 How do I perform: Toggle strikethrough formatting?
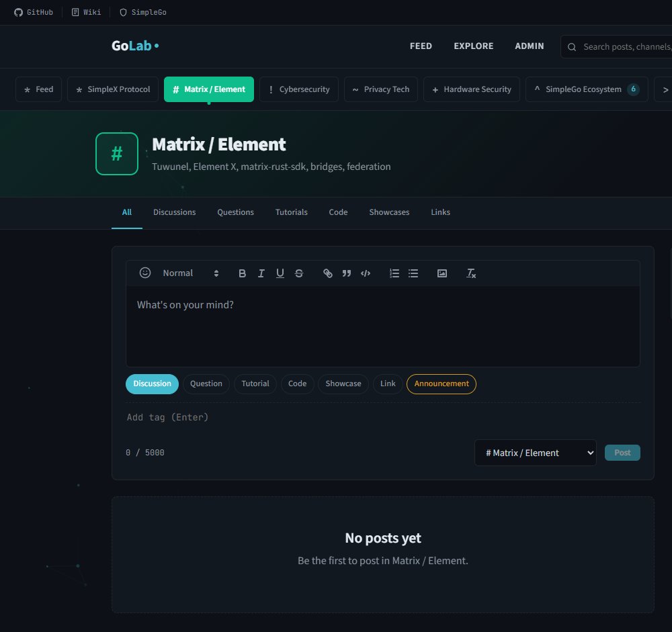click(299, 273)
